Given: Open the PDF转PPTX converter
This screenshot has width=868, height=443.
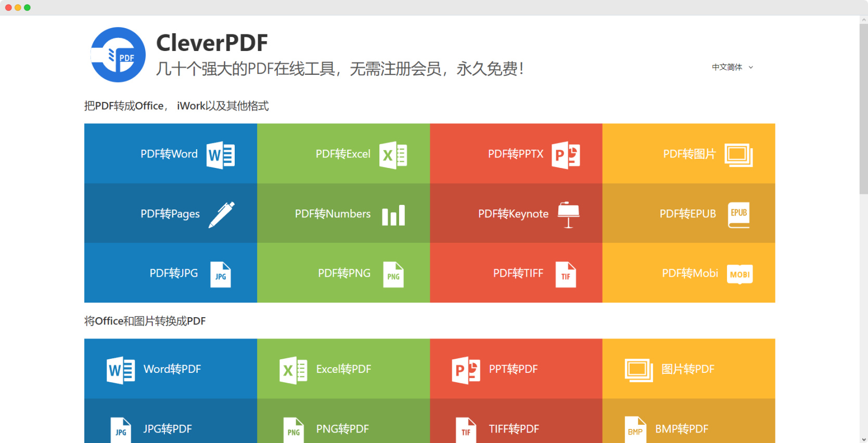Looking at the screenshot, I should pyautogui.click(x=516, y=153).
